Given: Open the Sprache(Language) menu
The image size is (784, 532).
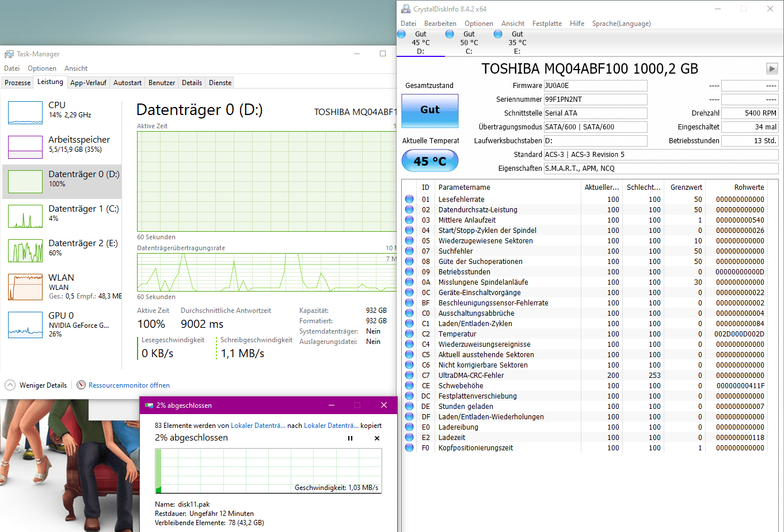Looking at the screenshot, I should click(622, 24).
